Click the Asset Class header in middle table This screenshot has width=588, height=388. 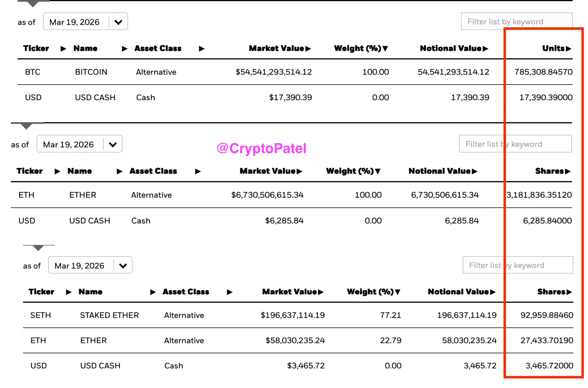(x=153, y=171)
